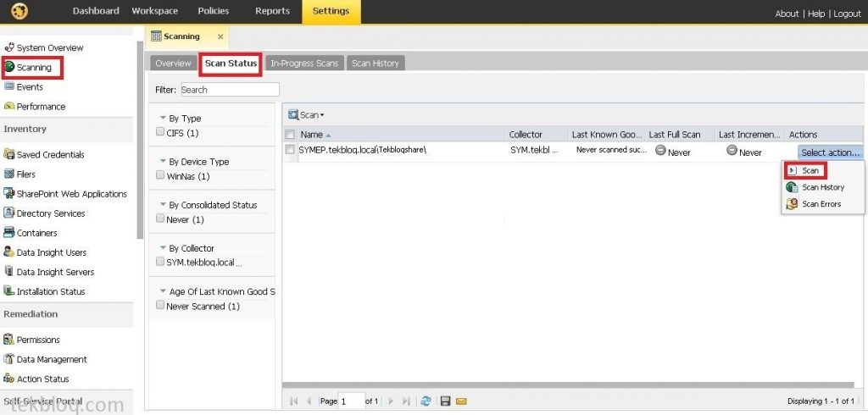Switch to the Overview tab
The width and height of the screenshot is (868, 415).
tap(173, 63)
